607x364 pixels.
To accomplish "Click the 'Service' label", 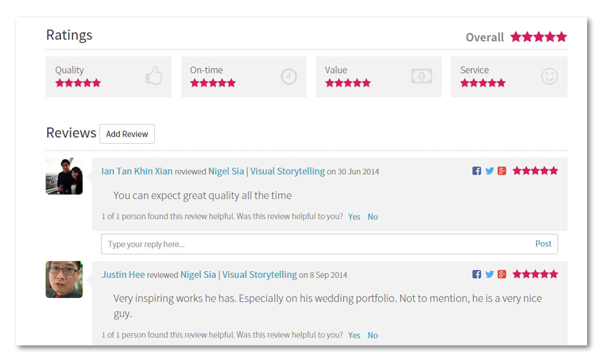I will tap(474, 70).
